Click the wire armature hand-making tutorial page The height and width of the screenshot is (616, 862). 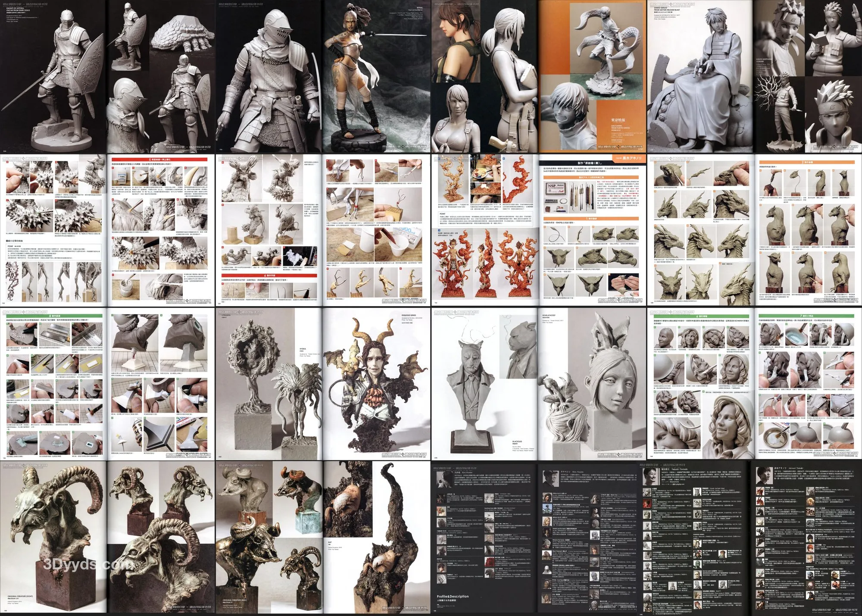(377, 231)
